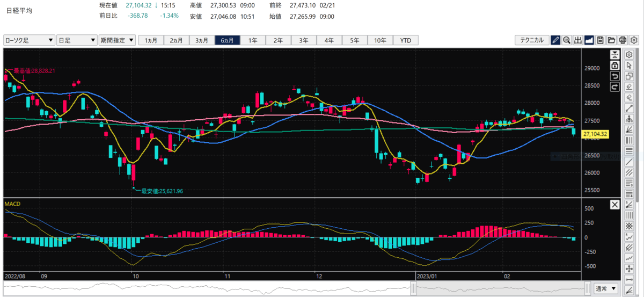Select the cross with nodes tool
Screen dimensions: 644x297
tap(630, 269)
